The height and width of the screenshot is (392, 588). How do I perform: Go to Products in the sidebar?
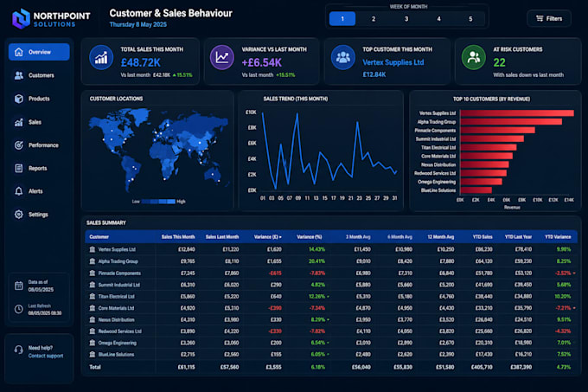tap(39, 99)
